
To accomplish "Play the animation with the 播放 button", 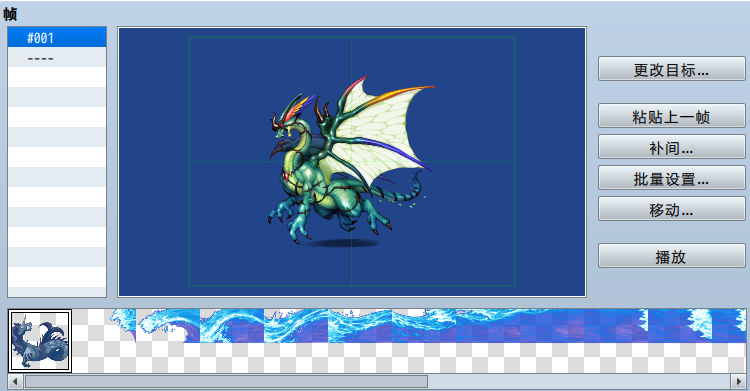I will (x=671, y=256).
